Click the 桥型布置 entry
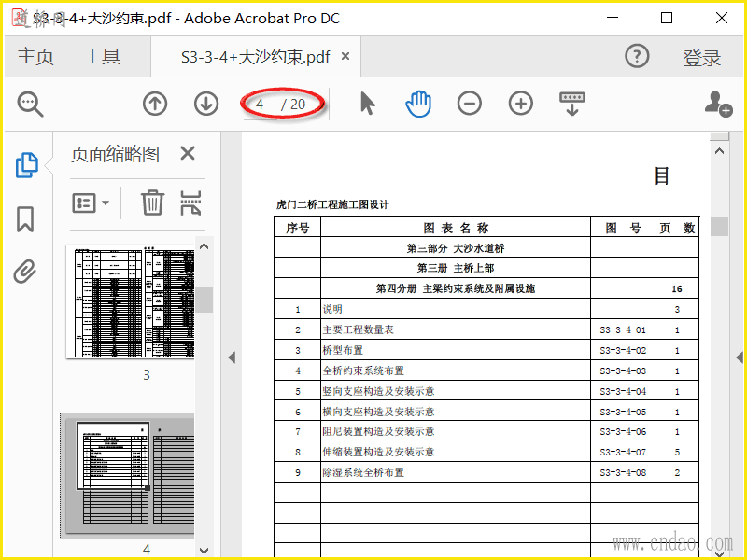The image size is (747, 560). click(343, 350)
